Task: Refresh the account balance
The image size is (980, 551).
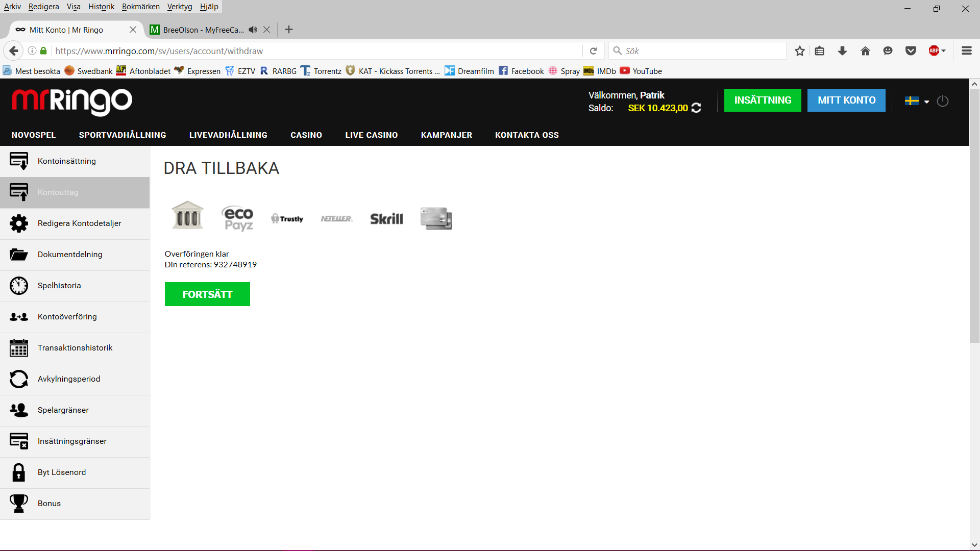Action: 696,108
